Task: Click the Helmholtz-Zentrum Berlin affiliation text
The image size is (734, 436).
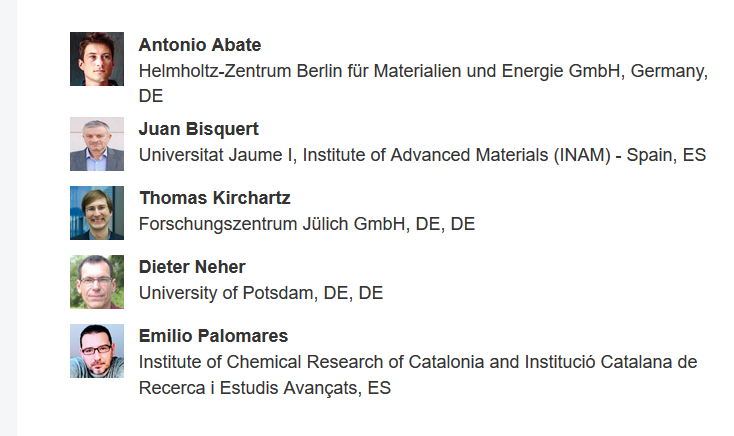Action: [423, 83]
